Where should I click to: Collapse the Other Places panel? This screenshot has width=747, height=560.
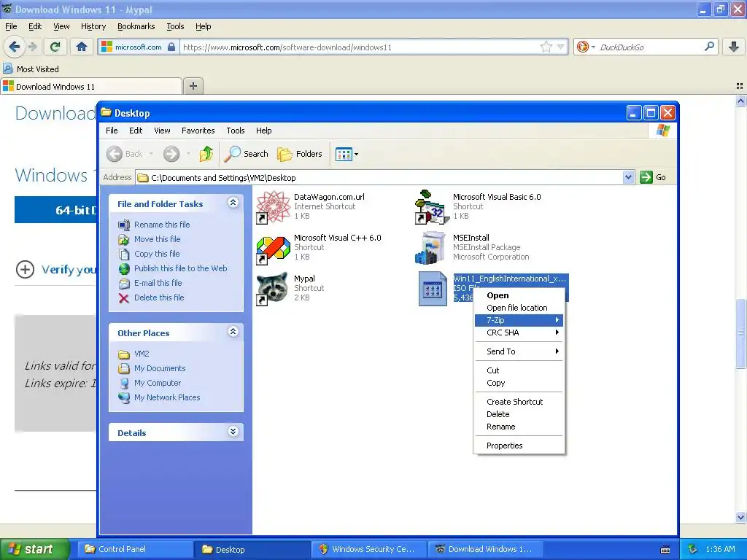233,332
